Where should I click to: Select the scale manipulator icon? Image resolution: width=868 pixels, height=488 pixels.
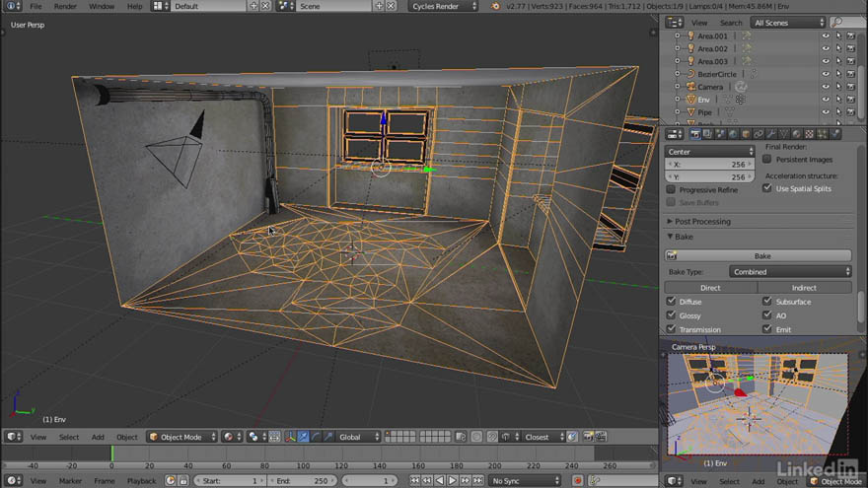[x=328, y=437]
